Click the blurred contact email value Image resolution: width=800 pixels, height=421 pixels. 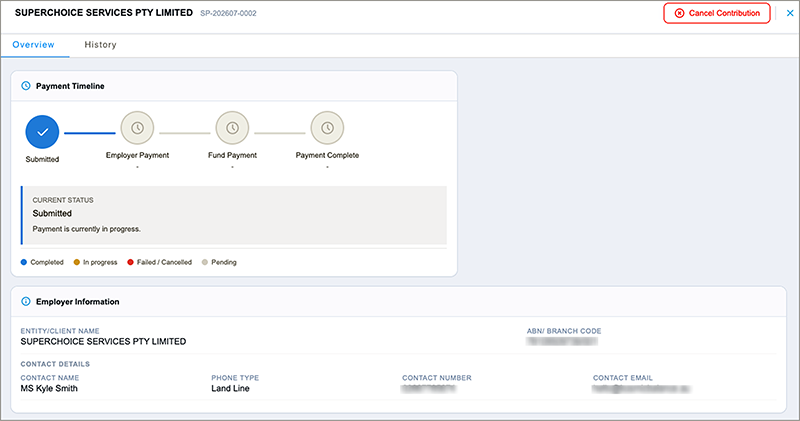tap(641, 389)
